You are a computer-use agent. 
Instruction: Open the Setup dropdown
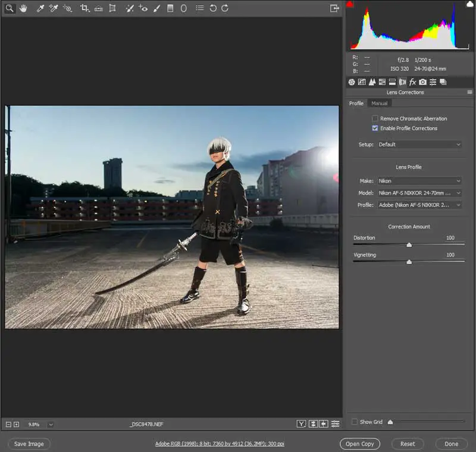pos(419,145)
